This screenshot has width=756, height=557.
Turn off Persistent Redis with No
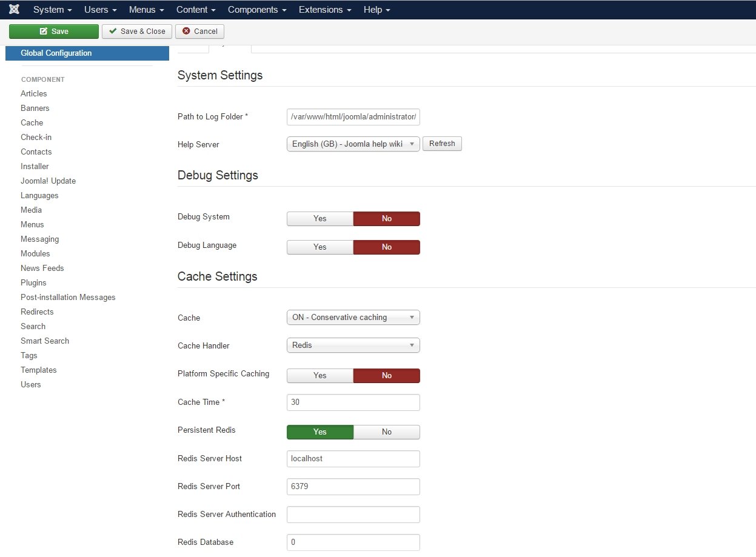coord(386,432)
